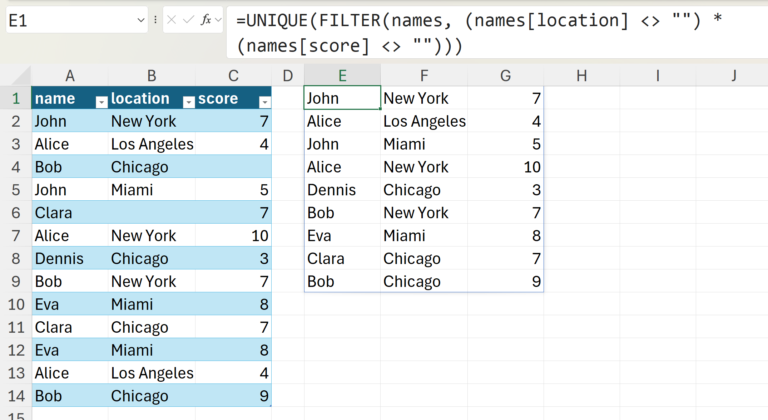Expand the fx function chevron
The image size is (768, 420).
click(x=218, y=20)
